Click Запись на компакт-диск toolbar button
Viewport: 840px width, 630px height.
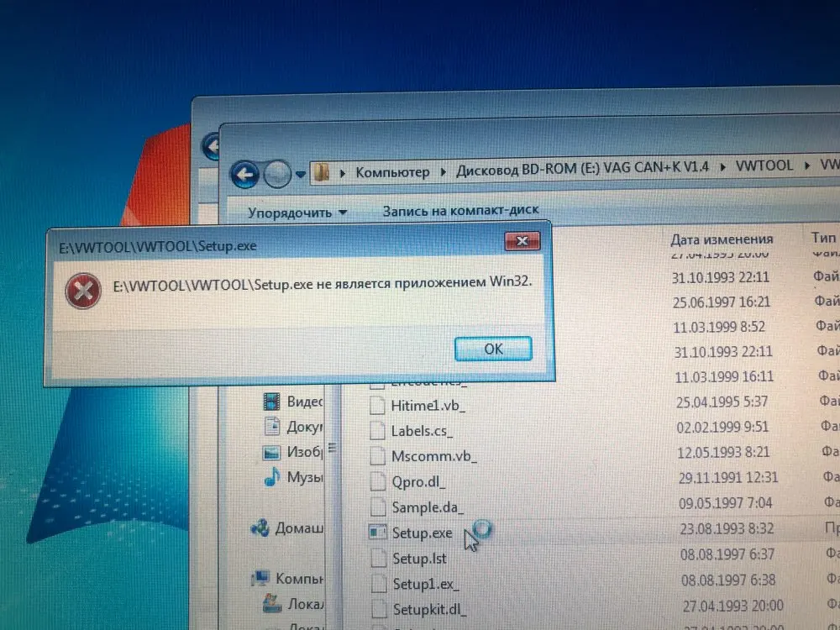pyautogui.click(x=460, y=211)
